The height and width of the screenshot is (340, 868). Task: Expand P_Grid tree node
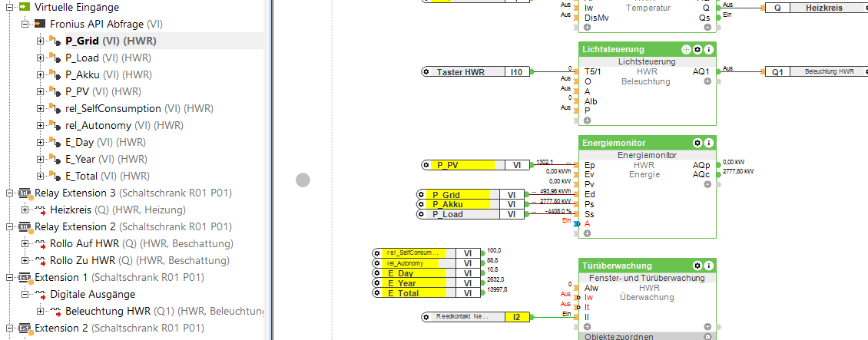tap(40, 41)
